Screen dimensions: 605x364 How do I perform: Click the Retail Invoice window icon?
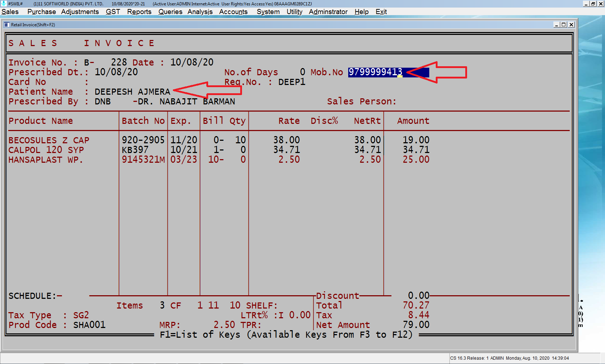click(x=6, y=25)
